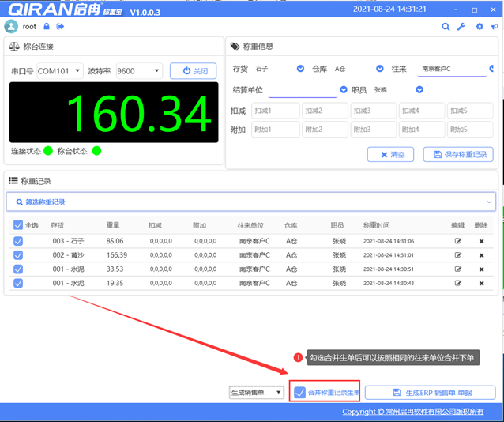Edit the 003 - 石子 record
The image size is (504, 422).
pyautogui.click(x=457, y=241)
